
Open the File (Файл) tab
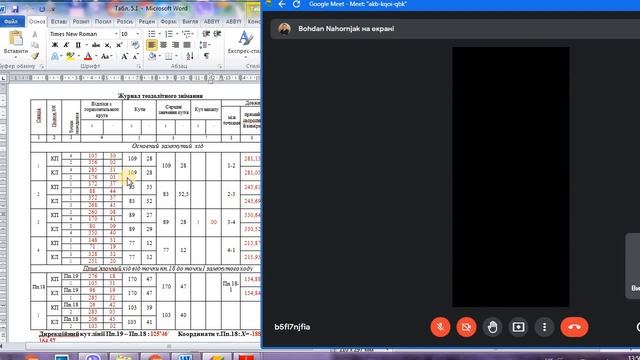[11, 21]
